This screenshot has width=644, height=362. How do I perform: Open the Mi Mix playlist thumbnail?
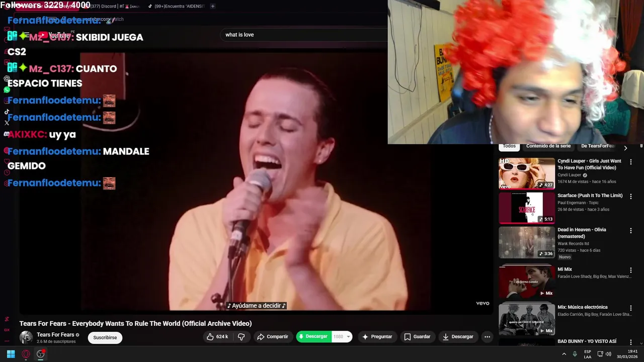[x=527, y=282]
